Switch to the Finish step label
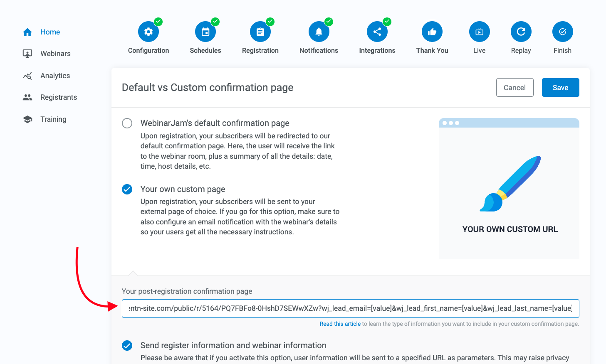This screenshot has width=606, height=364. [563, 50]
